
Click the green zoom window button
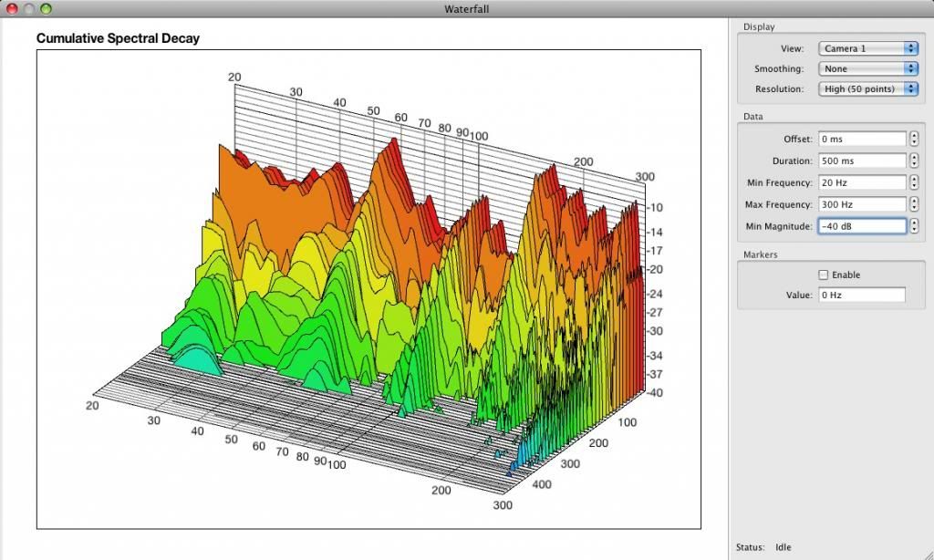click(x=46, y=8)
